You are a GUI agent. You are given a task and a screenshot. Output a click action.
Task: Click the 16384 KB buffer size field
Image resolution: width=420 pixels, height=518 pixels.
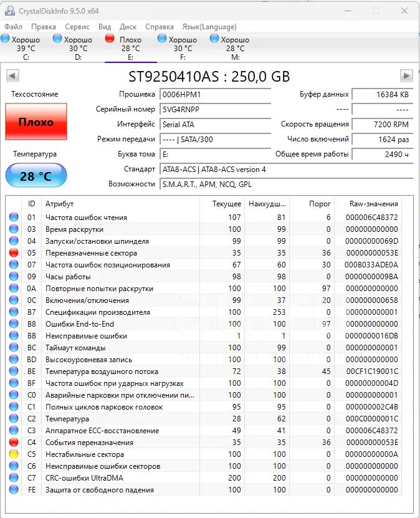click(x=383, y=95)
